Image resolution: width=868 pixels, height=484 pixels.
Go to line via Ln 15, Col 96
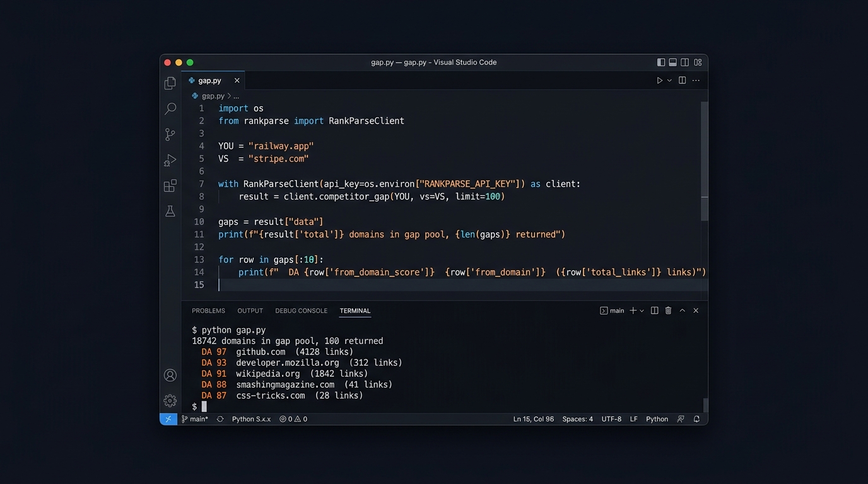tap(534, 419)
